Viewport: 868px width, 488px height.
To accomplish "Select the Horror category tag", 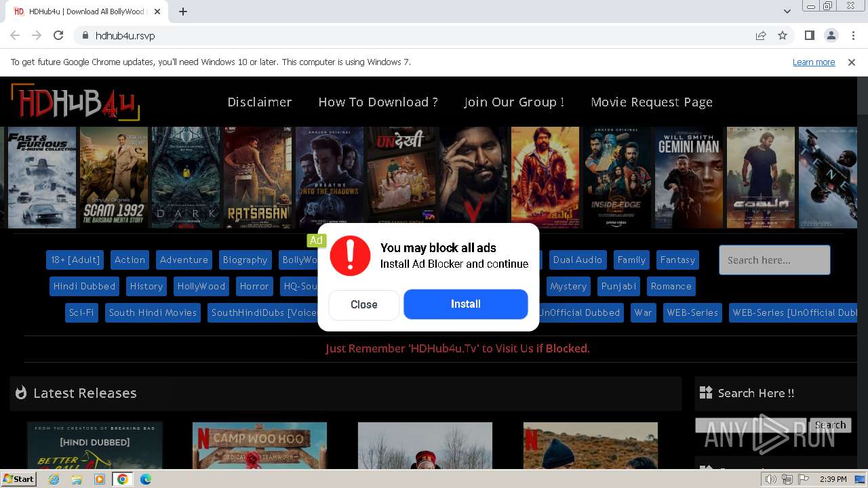I will coord(254,286).
